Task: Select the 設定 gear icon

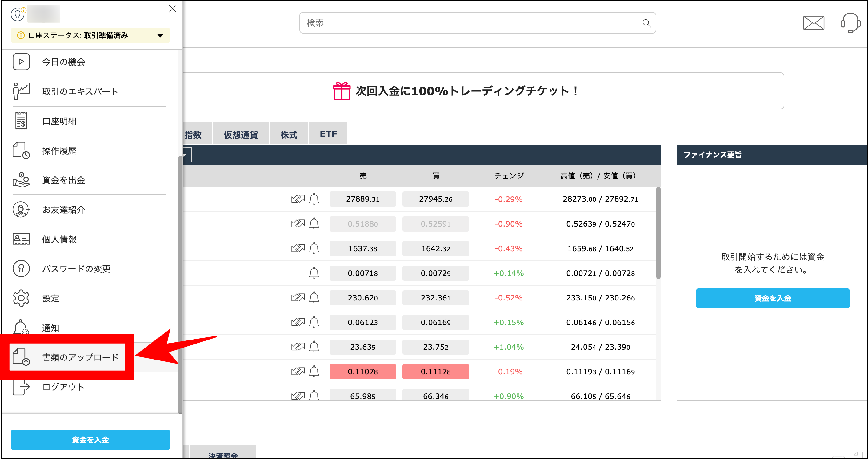Action: [x=21, y=298]
